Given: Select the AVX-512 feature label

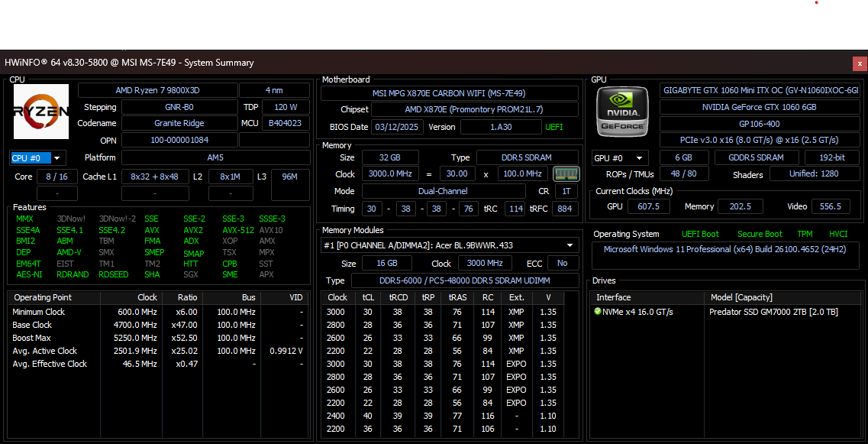Looking at the screenshot, I should [x=238, y=230].
